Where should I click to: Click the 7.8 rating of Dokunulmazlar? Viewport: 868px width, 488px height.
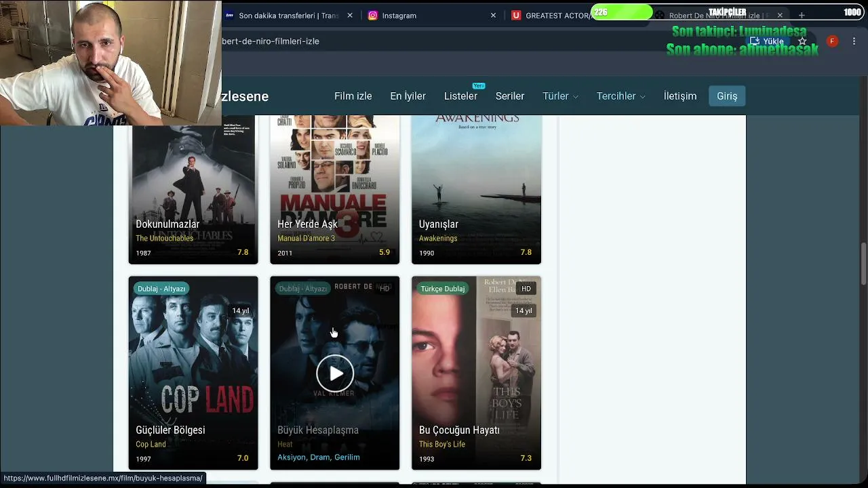[x=243, y=252]
